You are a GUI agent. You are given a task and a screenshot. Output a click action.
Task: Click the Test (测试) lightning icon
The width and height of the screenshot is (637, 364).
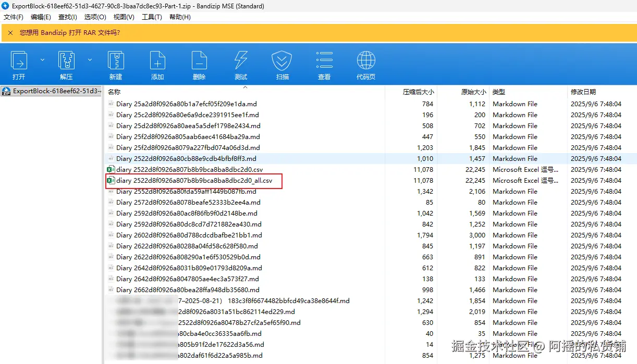point(241,61)
